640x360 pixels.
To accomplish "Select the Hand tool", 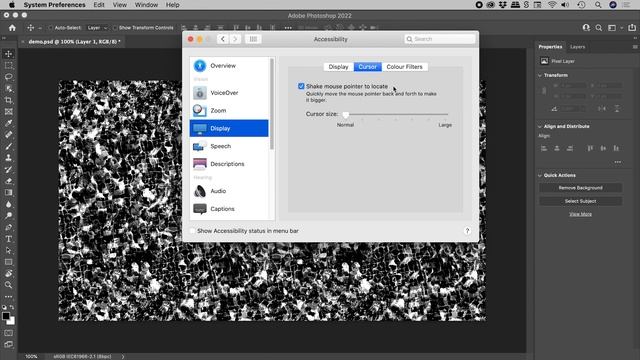I will 9,273.
